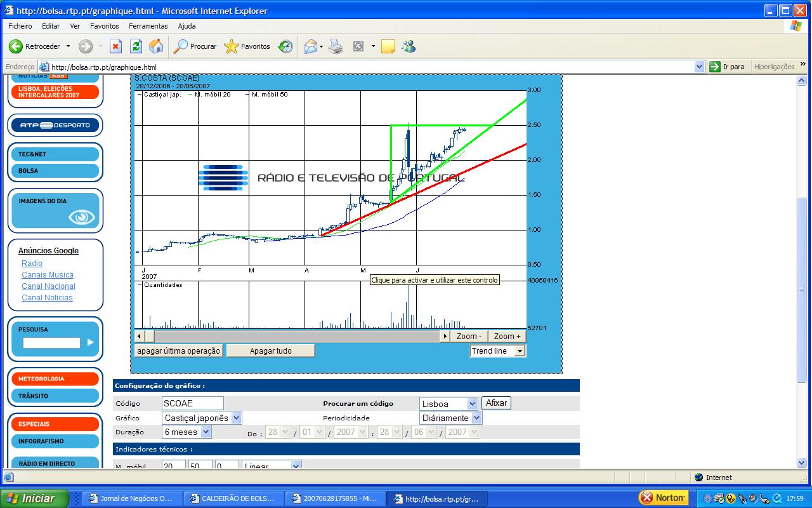Open the RTP Desporto sidebar banner

[x=55, y=125]
